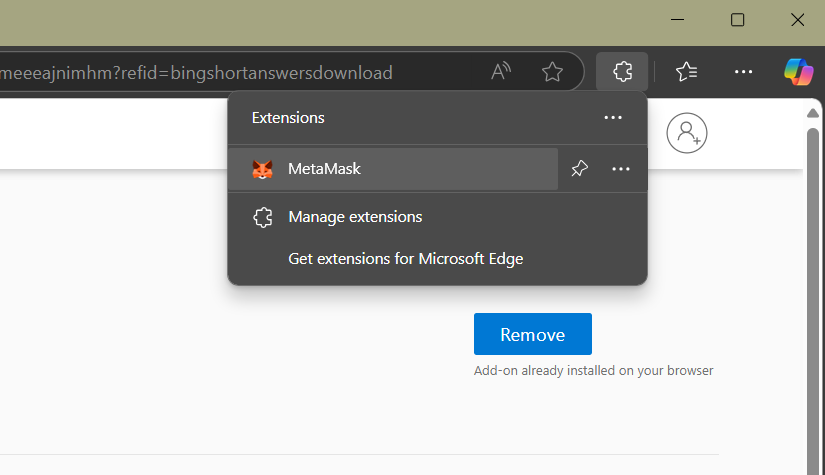The height and width of the screenshot is (475, 825).
Task: Maximize the Edge window
Action: pyautogui.click(x=738, y=20)
